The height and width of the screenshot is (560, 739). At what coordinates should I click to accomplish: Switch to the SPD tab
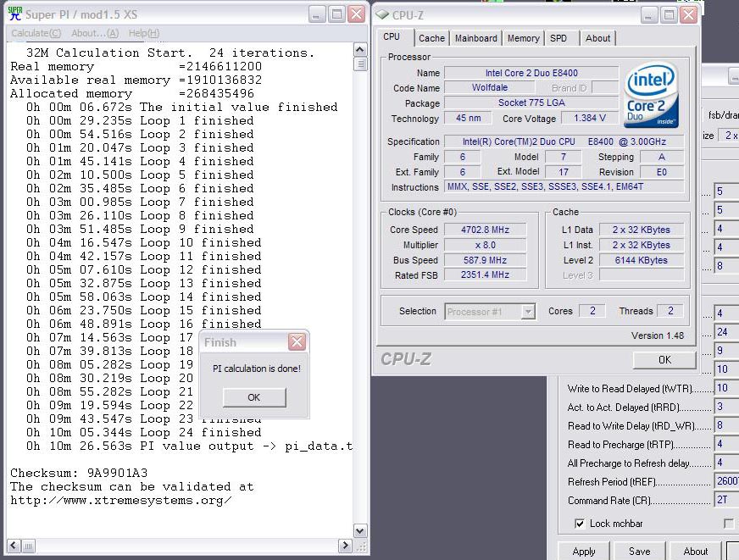pos(558,38)
